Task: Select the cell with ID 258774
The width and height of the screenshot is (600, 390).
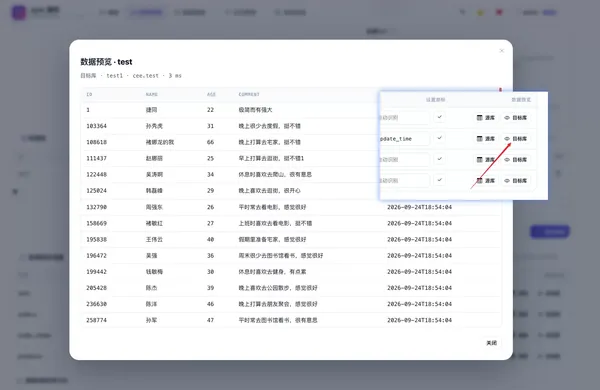Action: [96, 320]
